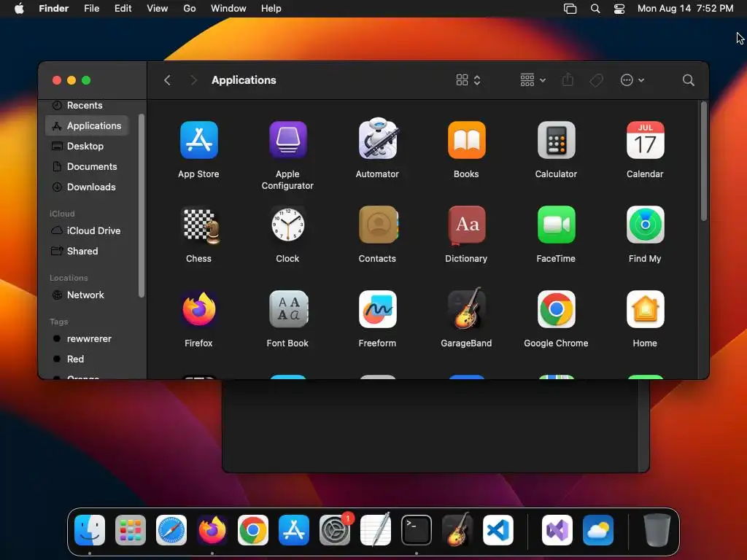
Task: Click the date and time in menu bar
Action: 685,9
